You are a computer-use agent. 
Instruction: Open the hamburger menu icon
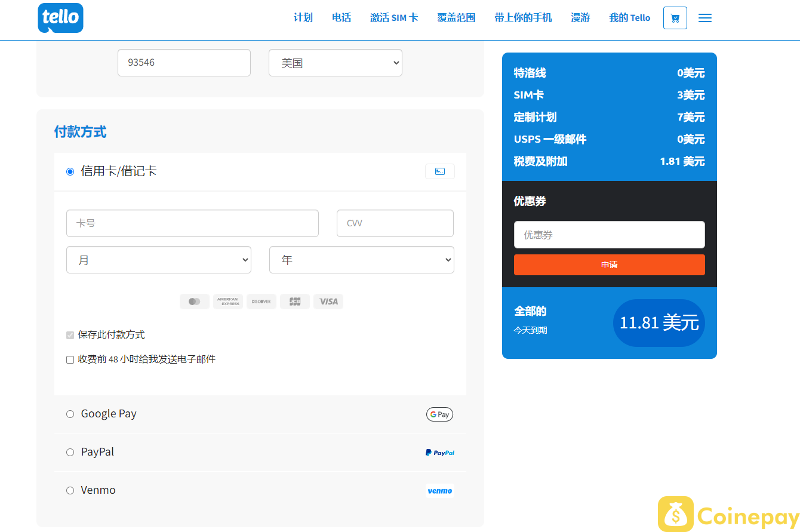(705, 18)
